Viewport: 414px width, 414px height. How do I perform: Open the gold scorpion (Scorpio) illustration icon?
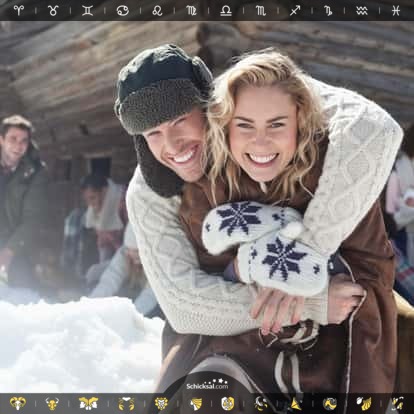coord(261,403)
